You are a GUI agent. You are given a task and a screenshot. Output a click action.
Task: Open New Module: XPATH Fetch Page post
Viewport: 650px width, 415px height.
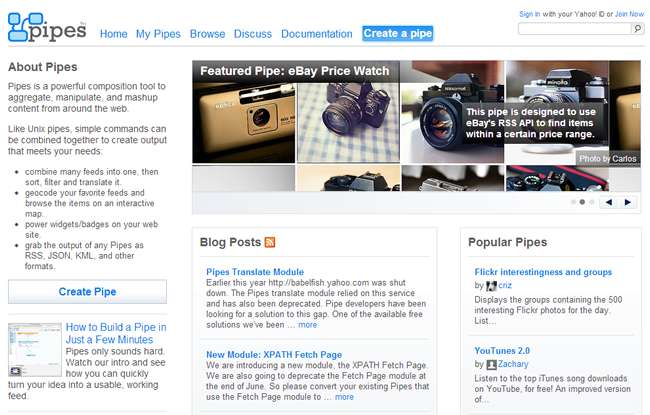tap(274, 355)
